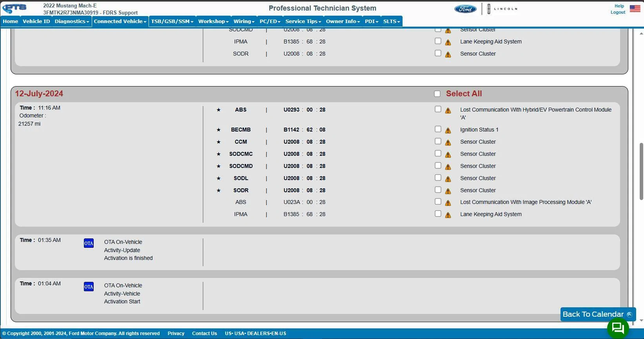Click the Ford oval logo

[x=465, y=9]
